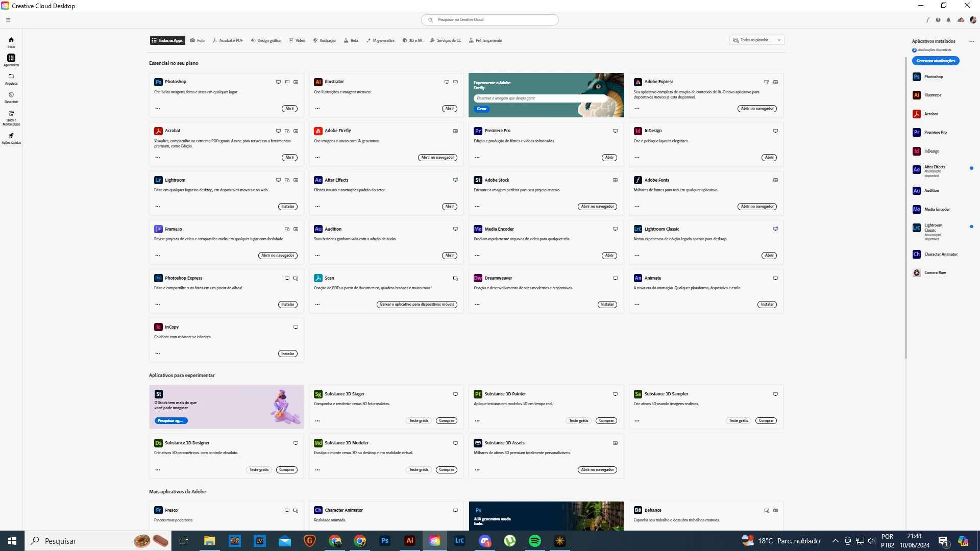
Task: Open the Aplicativos instalados more options menu
Action: pos(971,41)
